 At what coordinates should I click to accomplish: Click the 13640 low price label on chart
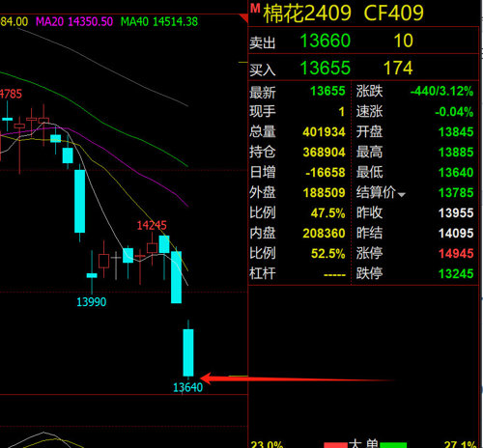tap(188, 387)
